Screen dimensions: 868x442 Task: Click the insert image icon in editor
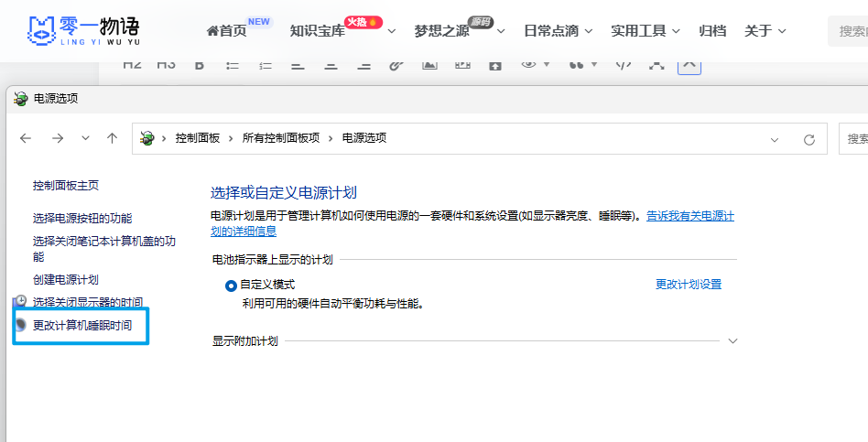pos(429,65)
